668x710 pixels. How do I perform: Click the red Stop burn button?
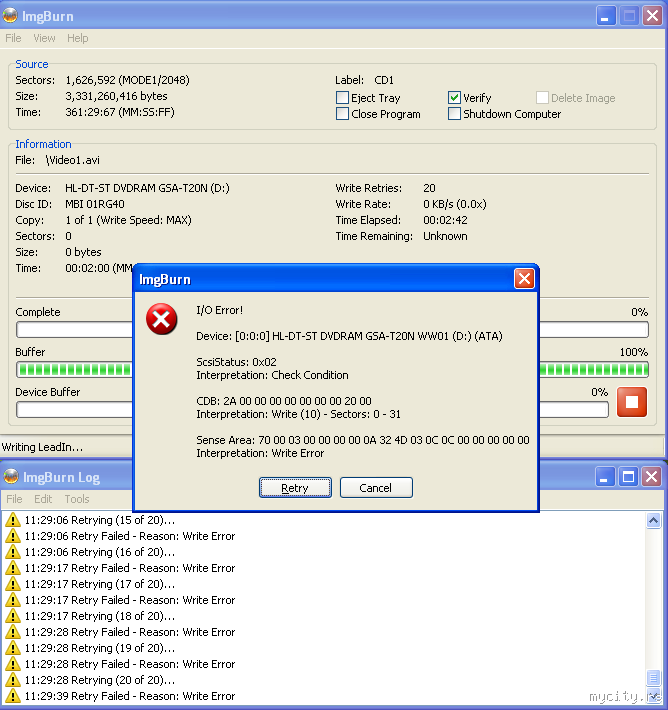click(x=631, y=402)
